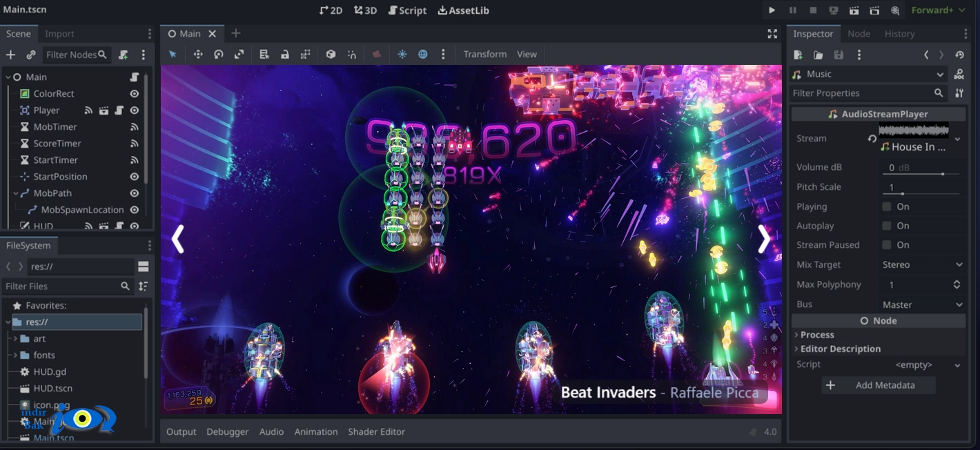Collapse the Main root node

[8, 77]
